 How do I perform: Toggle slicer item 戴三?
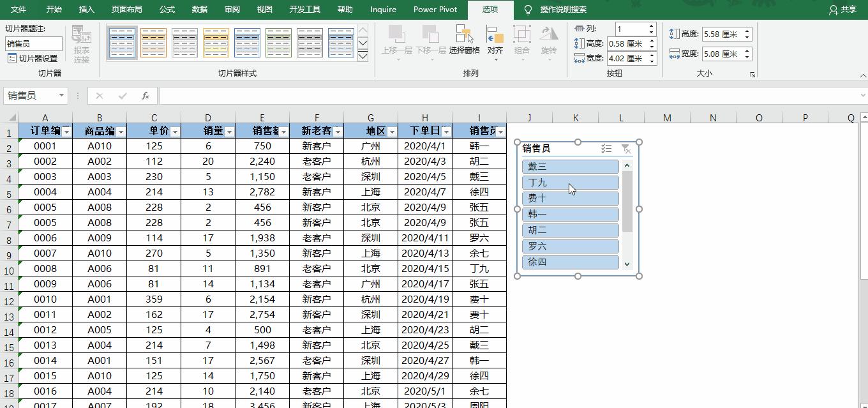point(570,167)
